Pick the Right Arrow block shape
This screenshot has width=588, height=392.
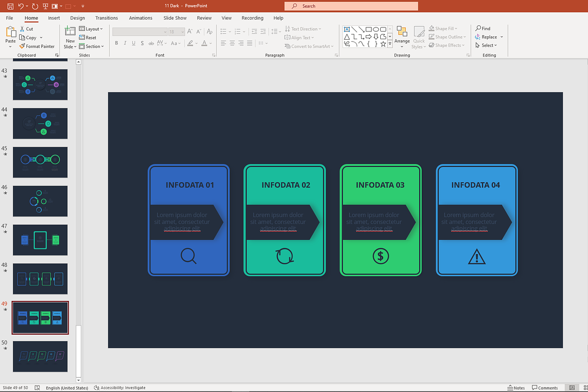(x=368, y=37)
